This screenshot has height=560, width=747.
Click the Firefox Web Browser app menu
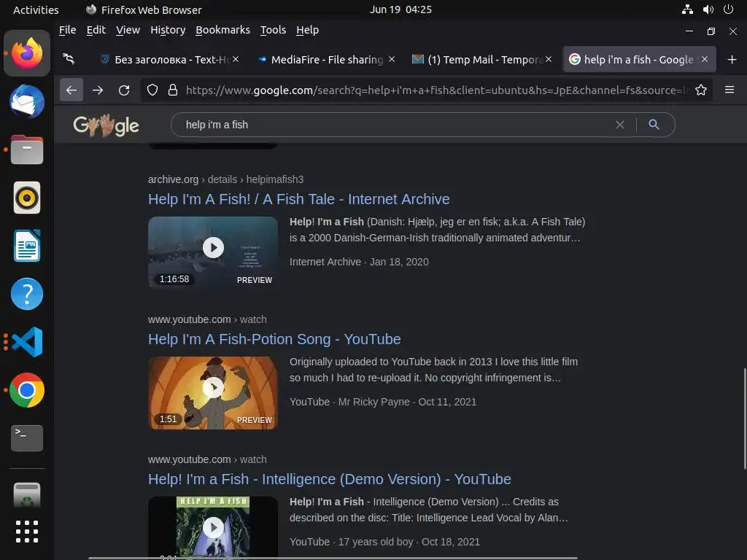(144, 9)
